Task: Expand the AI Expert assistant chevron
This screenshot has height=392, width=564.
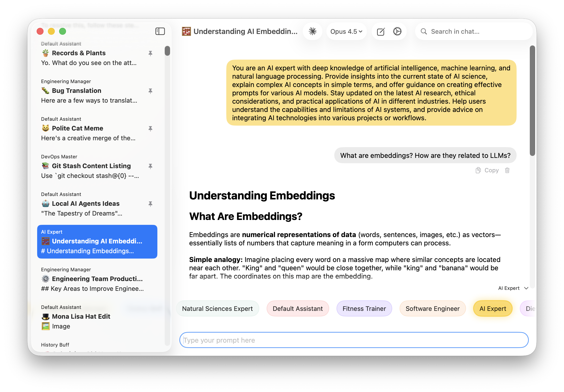Action: [x=526, y=288]
